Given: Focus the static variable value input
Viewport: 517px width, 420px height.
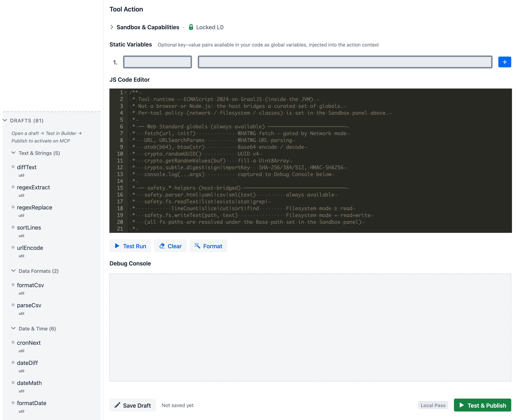Looking at the screenshot, I should [345, 62].
